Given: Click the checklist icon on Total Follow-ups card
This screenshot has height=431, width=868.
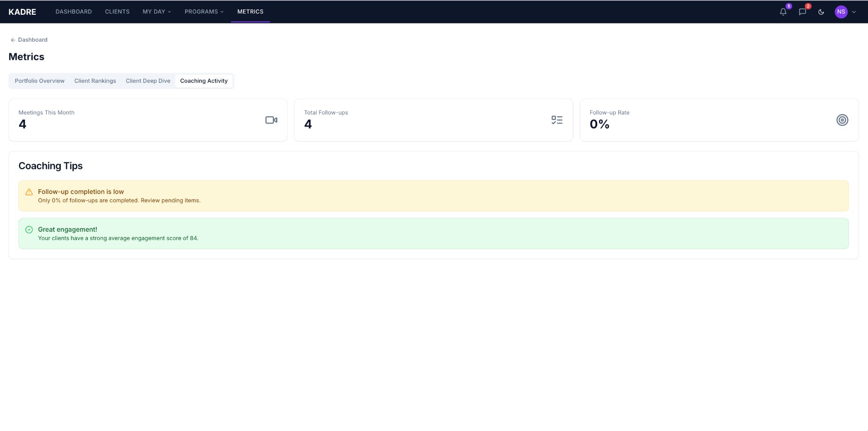Looking at the screenshot, I should tap(556, 120).
